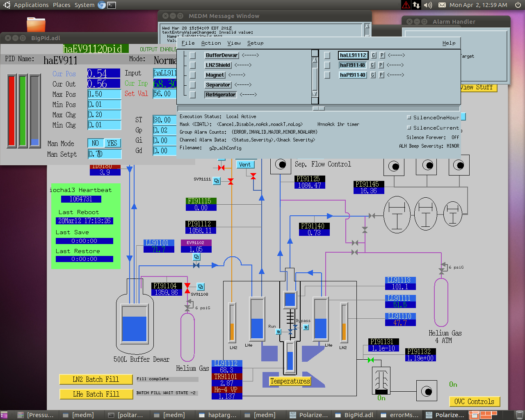
Task: Open Applications menu
Action: click(31, 5)
